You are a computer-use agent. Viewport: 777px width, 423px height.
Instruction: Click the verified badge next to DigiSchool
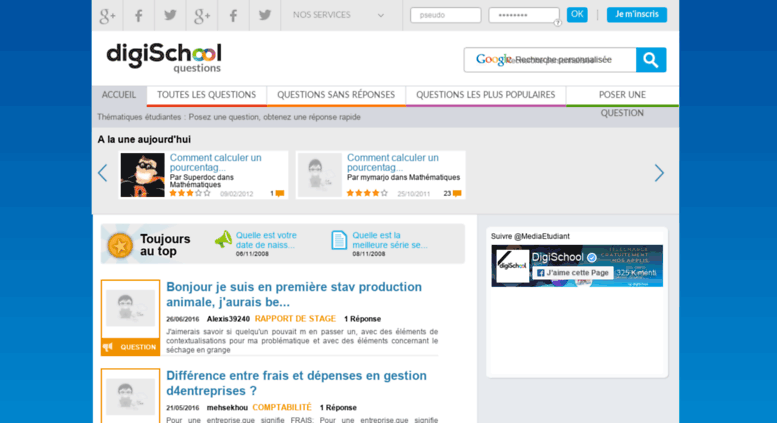tap(592, 258)
